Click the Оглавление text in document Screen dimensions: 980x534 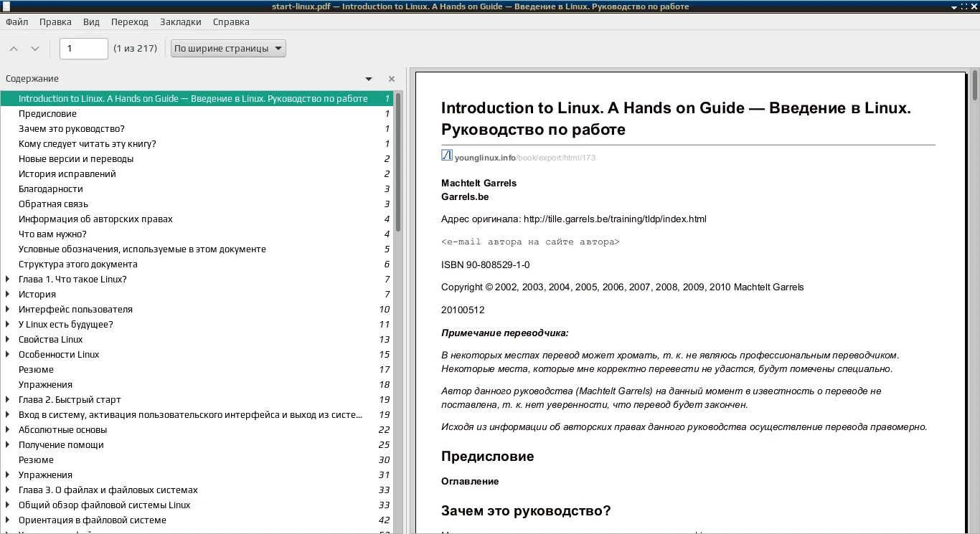(x=470, y=482)
